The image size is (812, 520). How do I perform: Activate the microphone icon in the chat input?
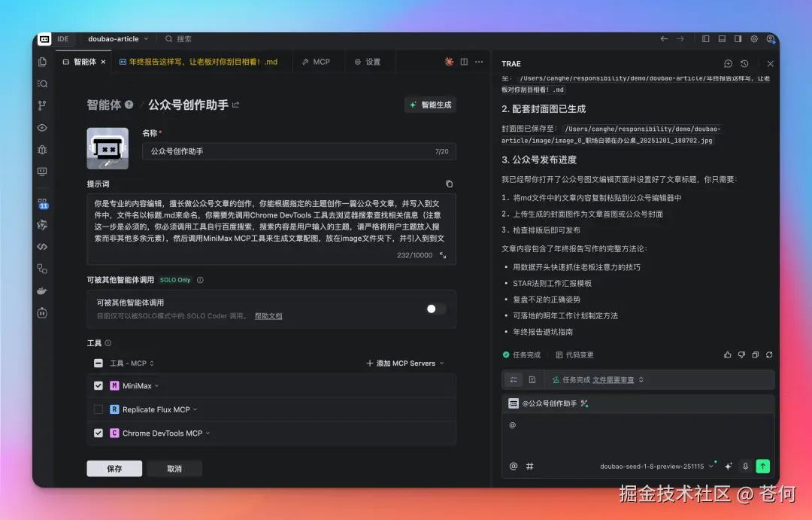(x=745, y=466)
